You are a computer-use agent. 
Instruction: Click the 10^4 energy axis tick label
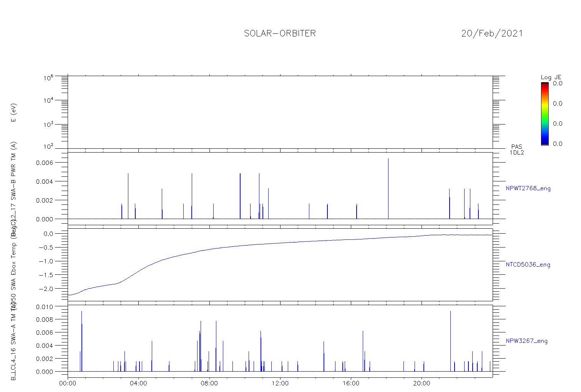(x=48, y=101)
